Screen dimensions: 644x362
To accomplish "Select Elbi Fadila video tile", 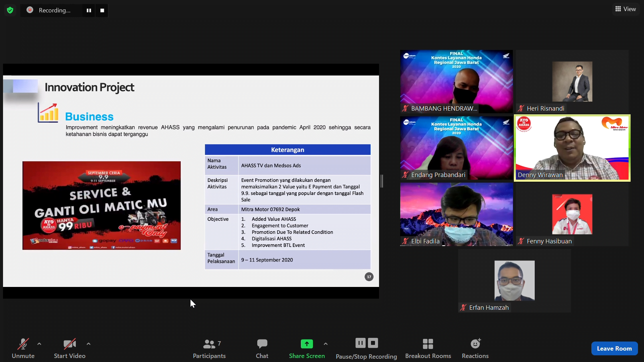I will pos(457,214).
